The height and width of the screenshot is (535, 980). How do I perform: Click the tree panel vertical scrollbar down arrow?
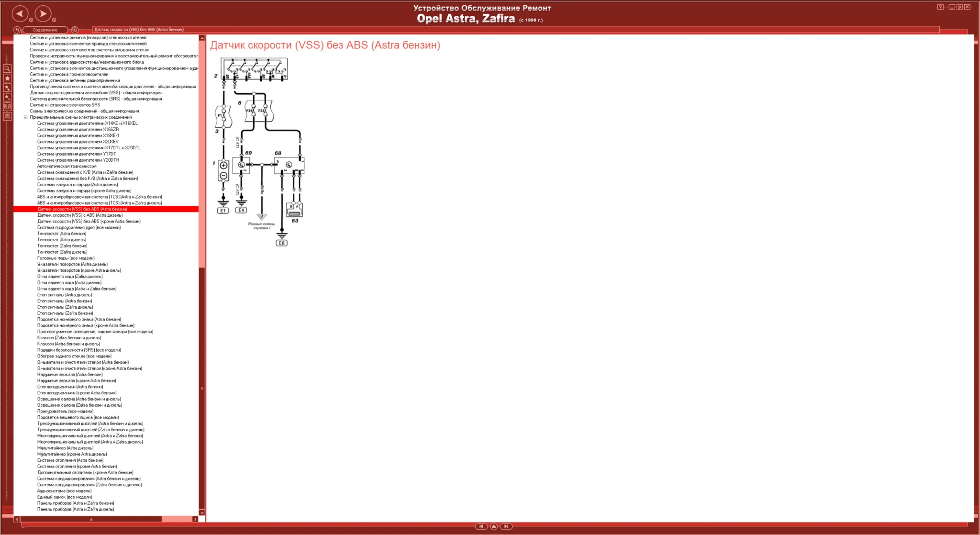click(x=202, y=513)
